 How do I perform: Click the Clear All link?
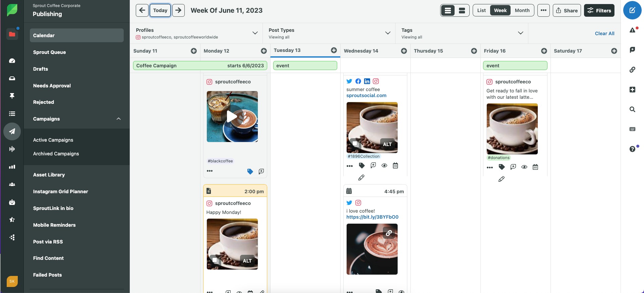click(x=604, y=33)
